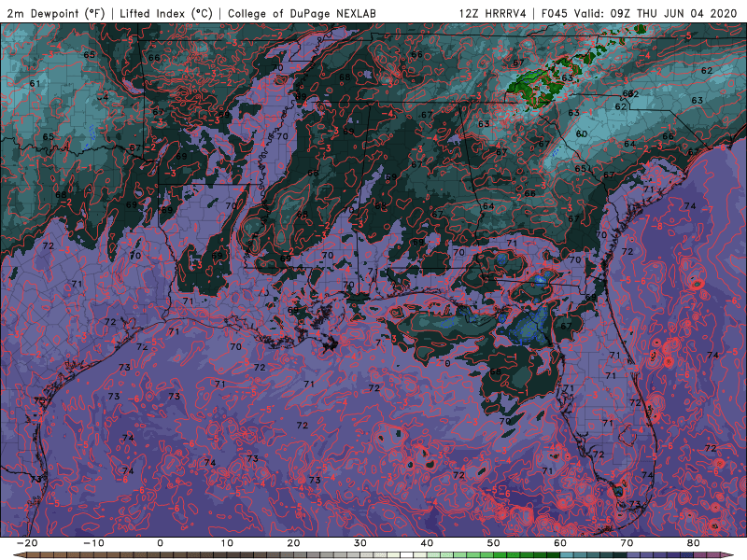Click the '10' colorbar tick label

tap(227, 543)
